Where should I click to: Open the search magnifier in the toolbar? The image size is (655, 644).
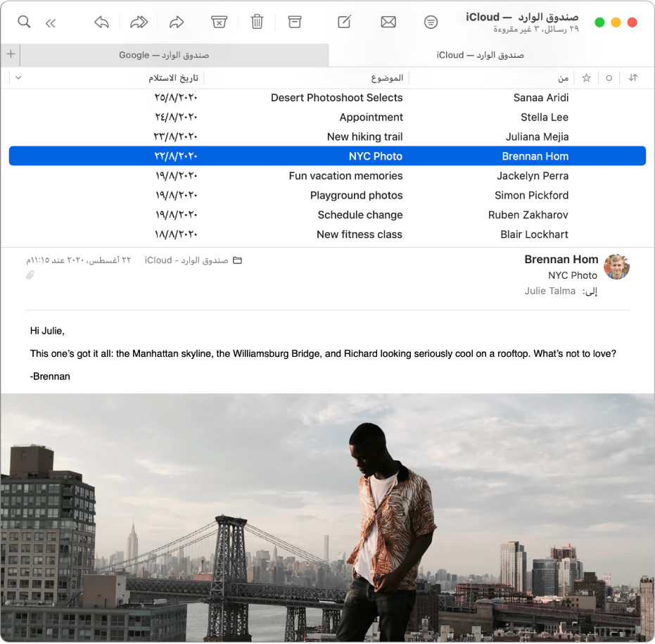pos(24,22)
